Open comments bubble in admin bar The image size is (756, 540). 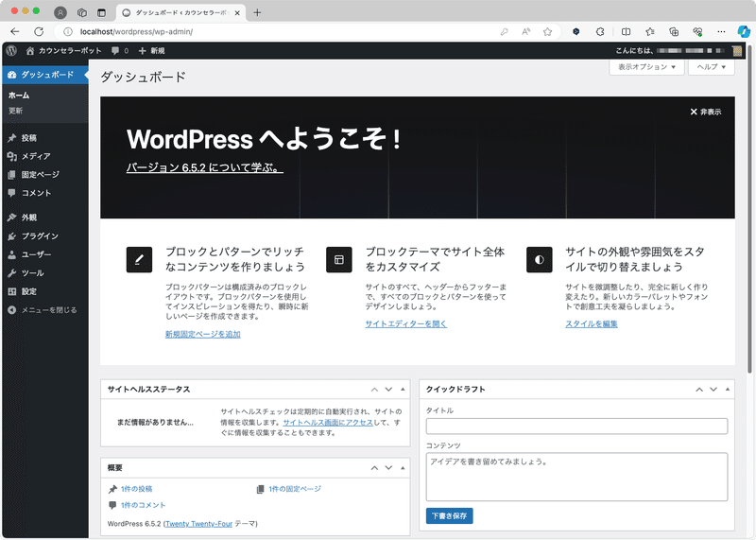click(x=120, y=50)
